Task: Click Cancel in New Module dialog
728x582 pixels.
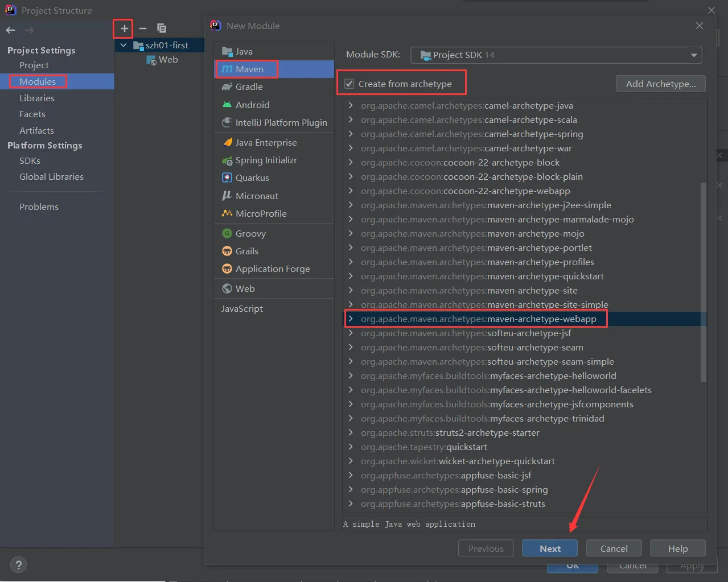Action: pyautogui.click(x=614, y=548)
